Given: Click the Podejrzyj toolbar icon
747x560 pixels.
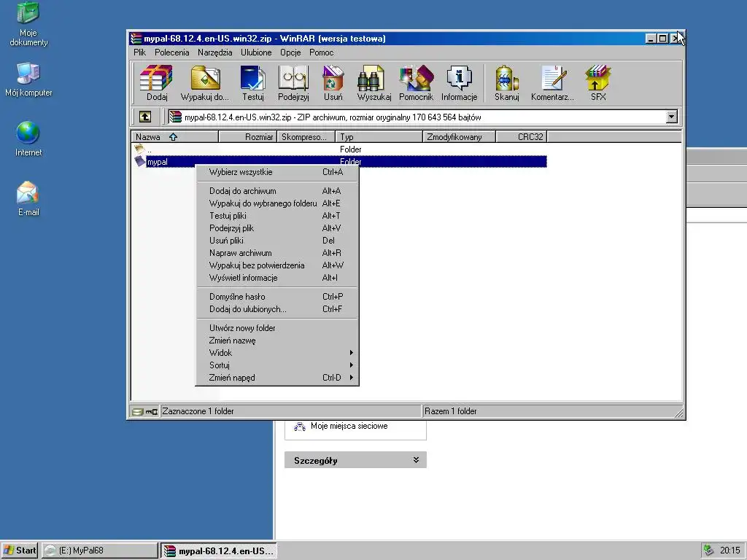Looking at the screenshot, I should coord(293,83).
